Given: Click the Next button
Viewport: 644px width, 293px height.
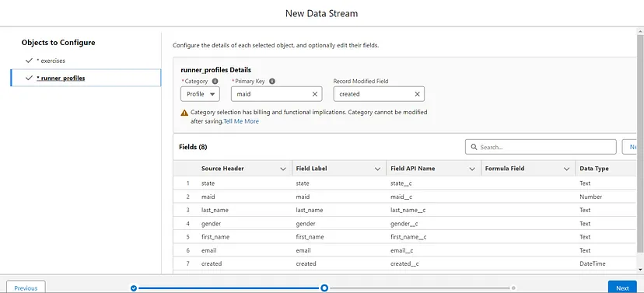Looking at the screenshot, I should [x=623, y=288].
